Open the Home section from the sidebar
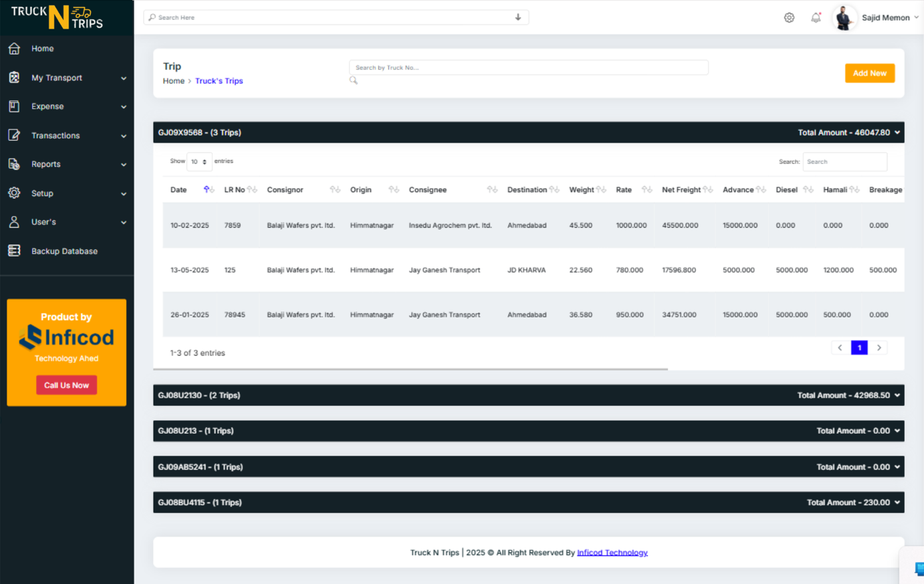The width and height of the screenshot is (924, 584). point(13,49)
